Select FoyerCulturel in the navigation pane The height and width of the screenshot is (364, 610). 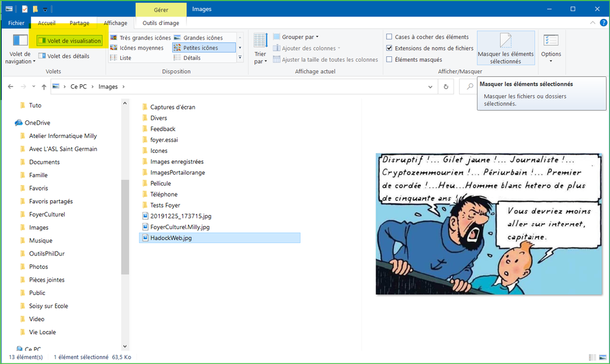[x=47, y=214]
